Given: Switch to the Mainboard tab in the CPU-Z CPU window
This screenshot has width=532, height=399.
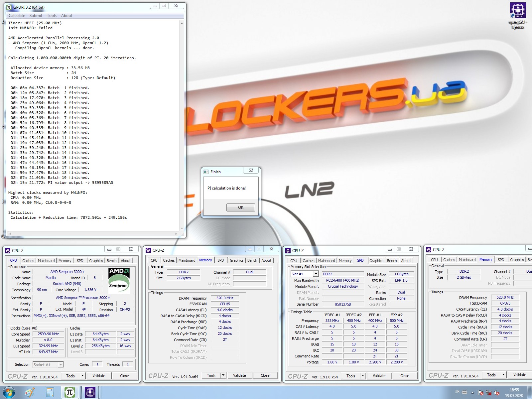Looking at the screenshot, I should pos(46,261).
